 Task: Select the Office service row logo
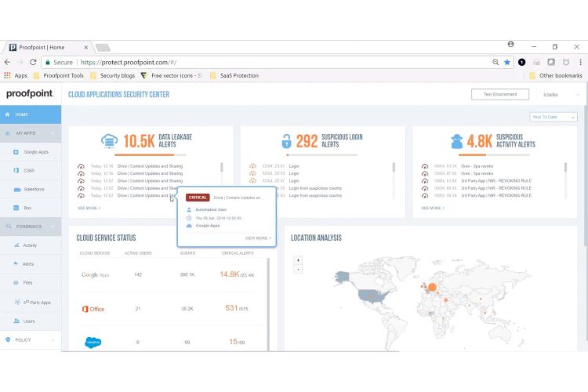93,309
